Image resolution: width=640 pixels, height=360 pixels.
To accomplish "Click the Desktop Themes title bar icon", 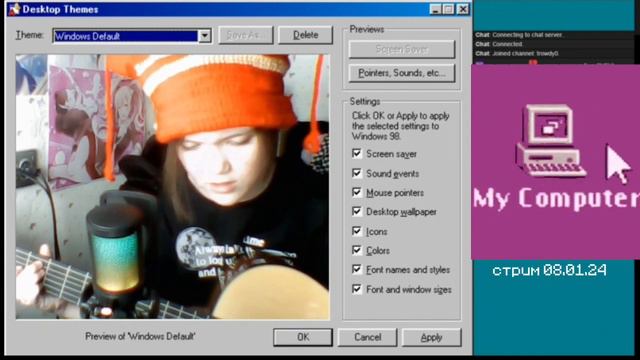I will (x=14, y=9).
